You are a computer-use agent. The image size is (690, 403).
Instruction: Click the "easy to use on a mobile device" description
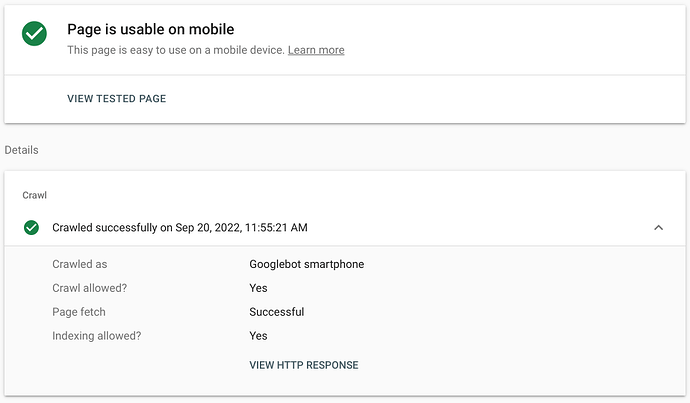coord(177,50)
